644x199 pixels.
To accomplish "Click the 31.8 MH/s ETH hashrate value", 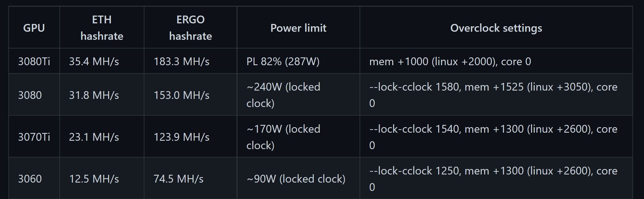I will (x=94, y=95).
